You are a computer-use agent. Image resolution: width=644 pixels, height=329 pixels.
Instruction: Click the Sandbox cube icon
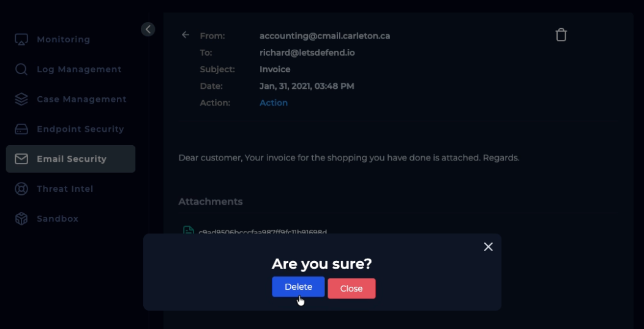[x=21, y=219]
